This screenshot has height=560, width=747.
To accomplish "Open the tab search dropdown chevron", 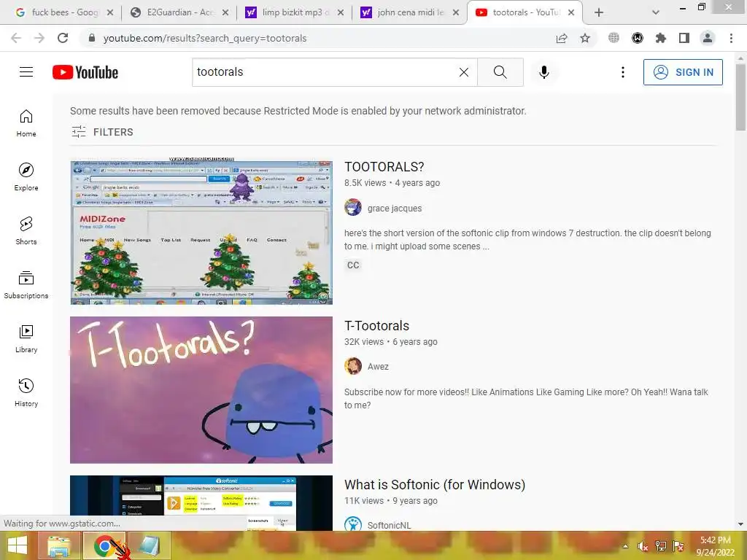I will coord(656,12).
